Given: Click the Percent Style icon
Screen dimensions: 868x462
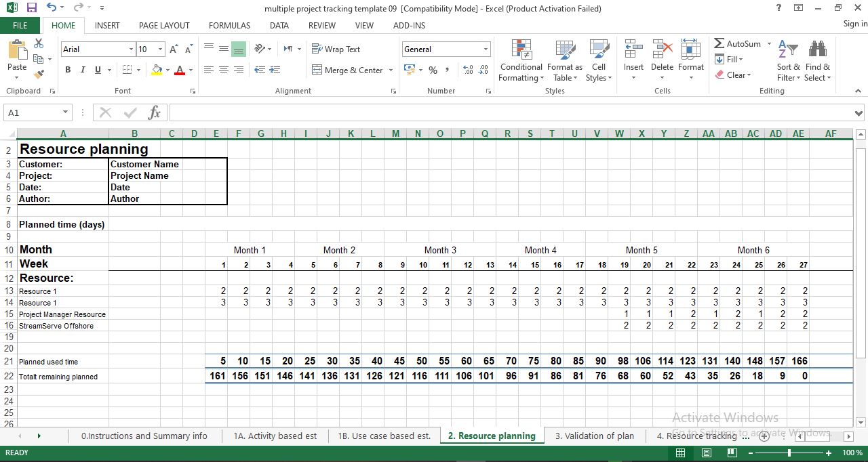Looking at the screenshot, I should click(432, 70).
